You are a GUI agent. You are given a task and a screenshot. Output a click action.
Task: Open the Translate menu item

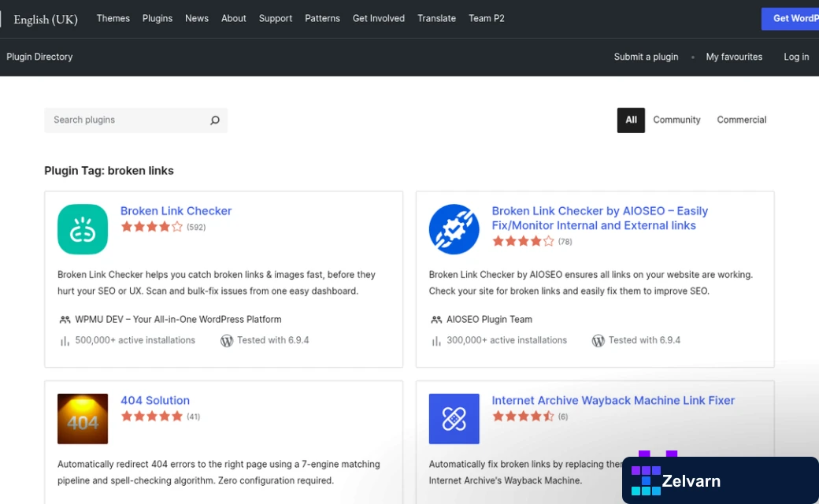pyautogui.click(x=436, y=18)
